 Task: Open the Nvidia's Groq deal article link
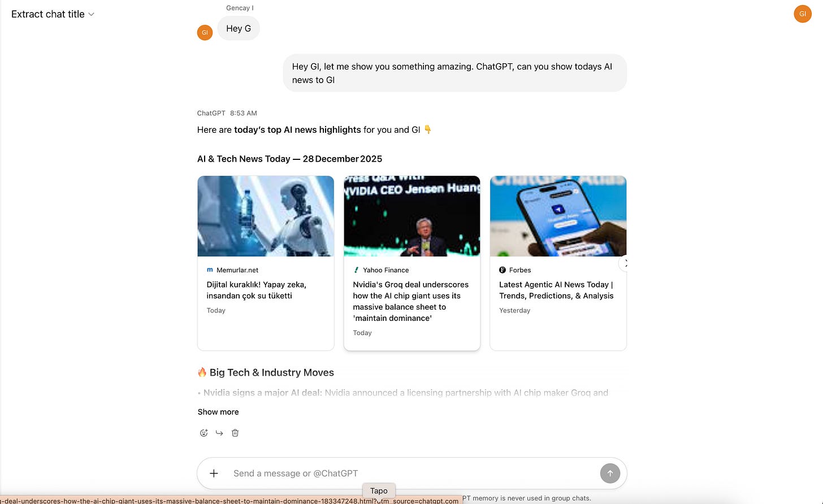click(x=411, y=301)
